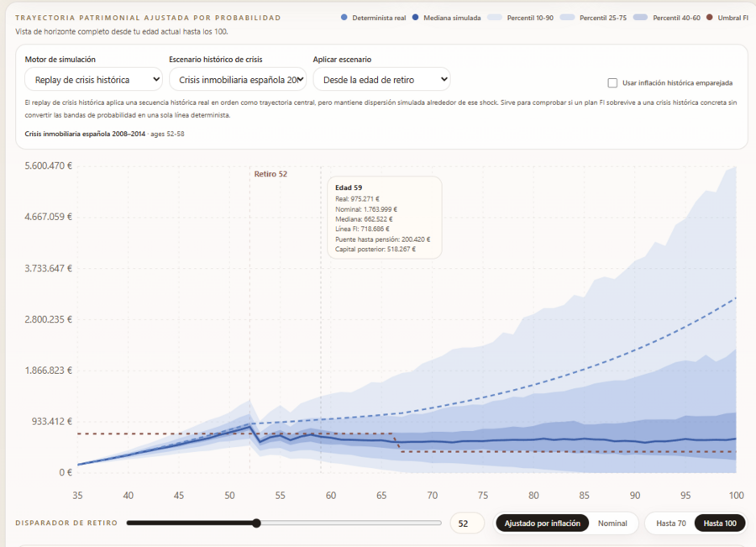Click the Percentil 25-75 legend swatch

tap(568, 18)
